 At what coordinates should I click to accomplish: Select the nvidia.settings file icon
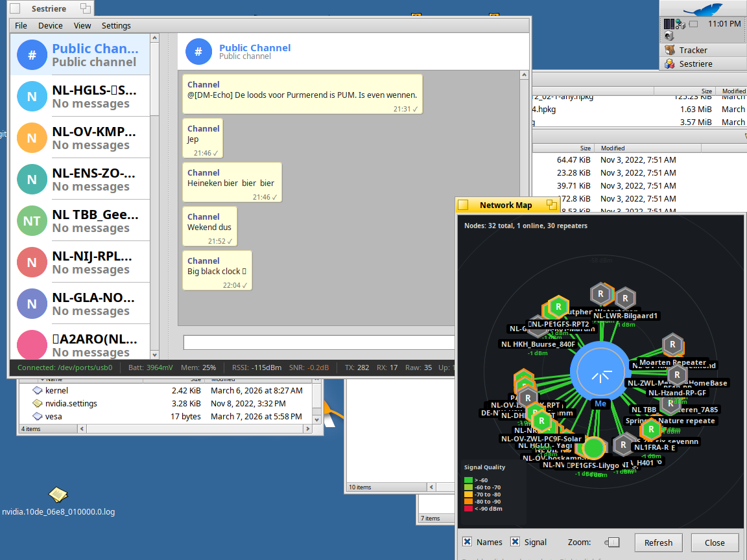(38, 403)
